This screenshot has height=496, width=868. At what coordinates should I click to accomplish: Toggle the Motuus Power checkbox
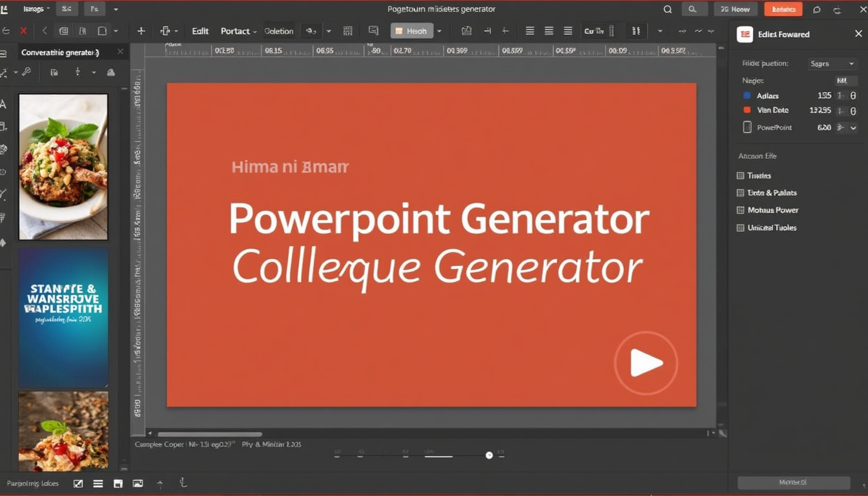741,211
